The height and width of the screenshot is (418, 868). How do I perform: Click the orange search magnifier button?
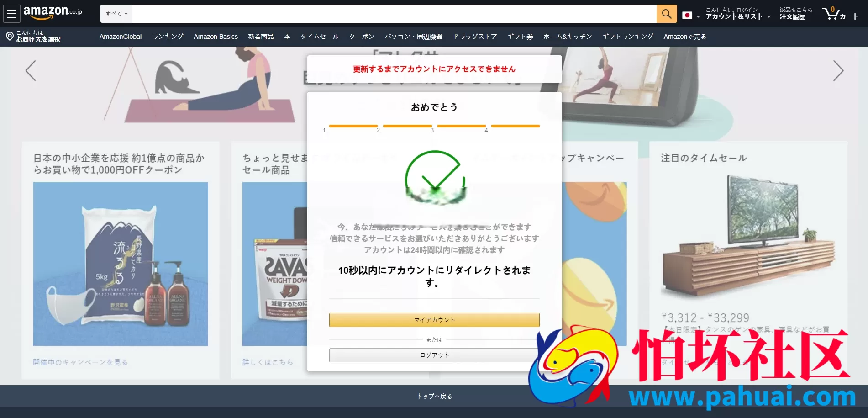666,14
